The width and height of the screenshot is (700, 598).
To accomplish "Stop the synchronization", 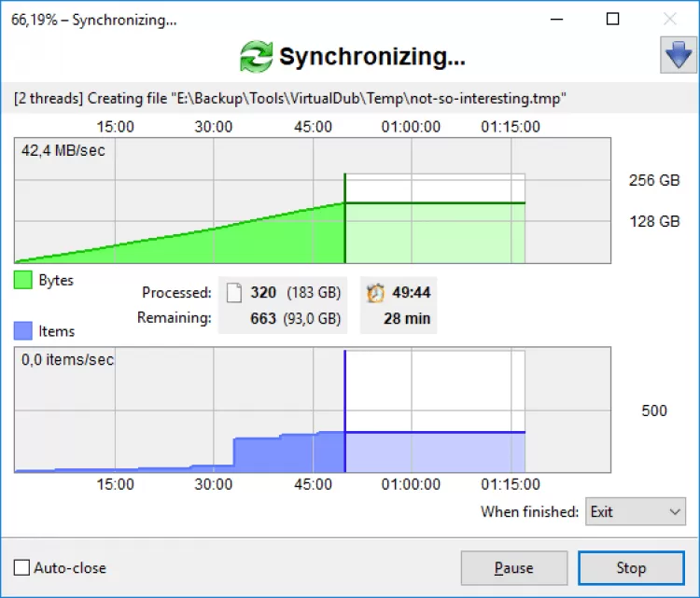I will click(630, 567).
